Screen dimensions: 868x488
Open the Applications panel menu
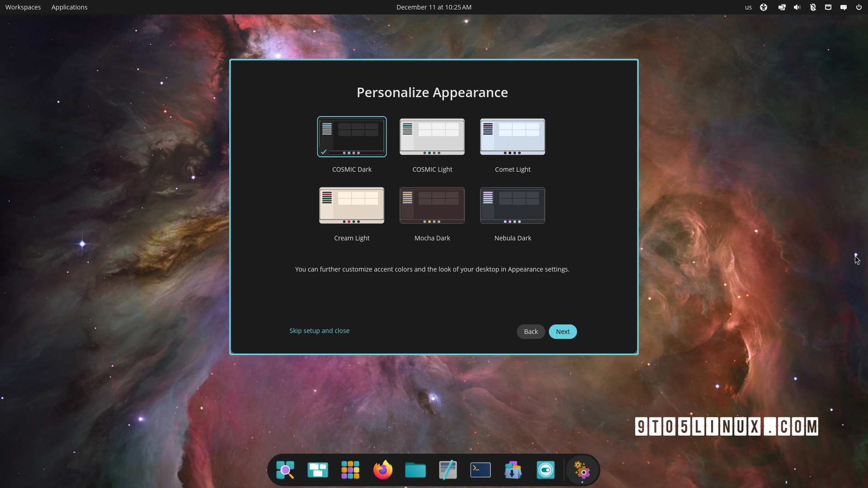coord(70,7)
